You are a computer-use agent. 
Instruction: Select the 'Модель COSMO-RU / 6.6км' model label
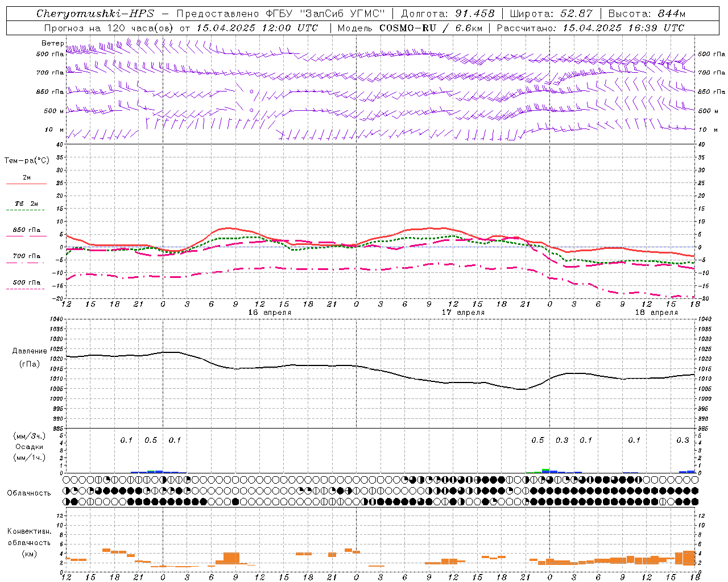[409, 28]
